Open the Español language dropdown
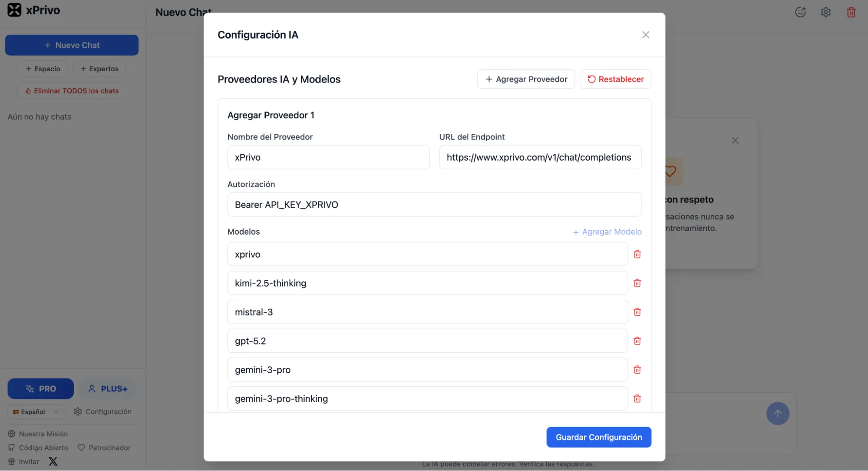Screen dimensions: 868x471 point(36,411)
